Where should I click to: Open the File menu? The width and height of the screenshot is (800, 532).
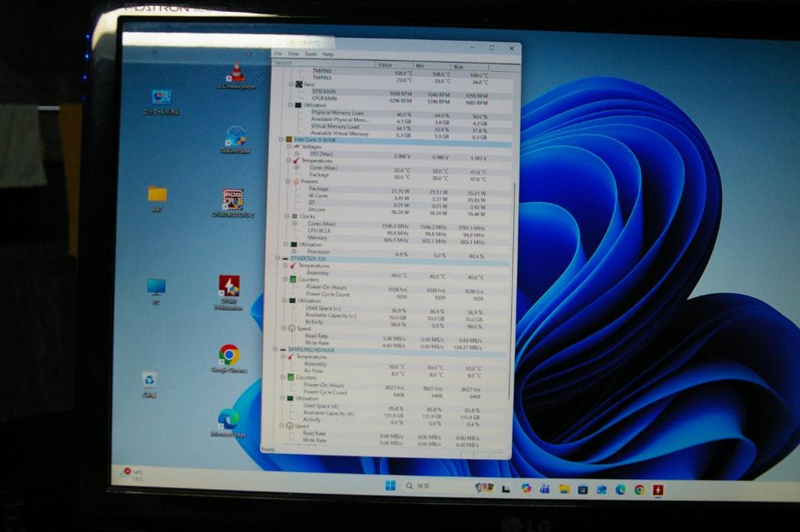(x=278, y=53)
